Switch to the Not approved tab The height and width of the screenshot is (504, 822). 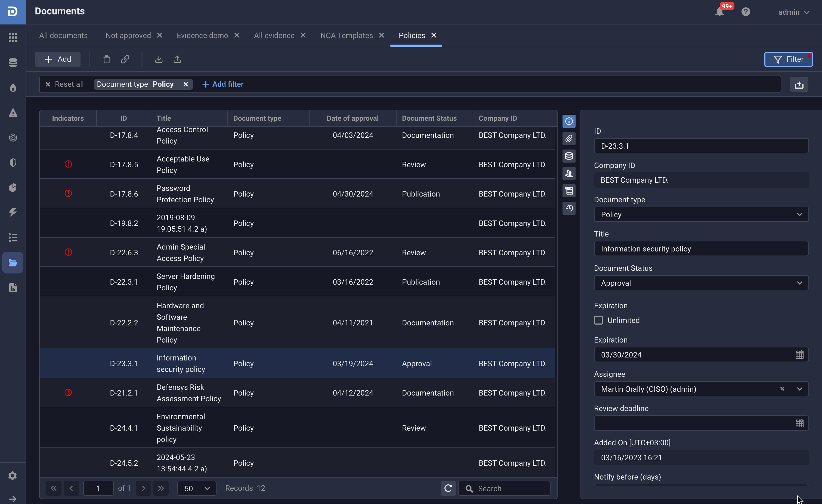[128, 35]
